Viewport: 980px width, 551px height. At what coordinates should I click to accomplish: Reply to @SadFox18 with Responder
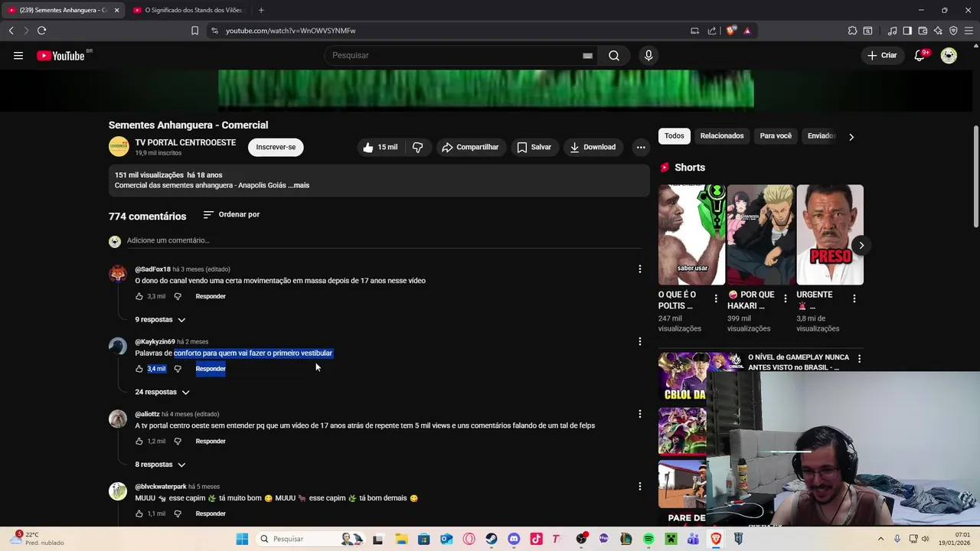coord(211,296)
